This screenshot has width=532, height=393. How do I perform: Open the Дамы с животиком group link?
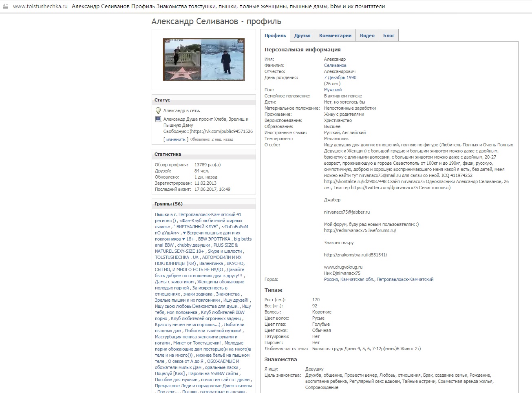[174, 282]
